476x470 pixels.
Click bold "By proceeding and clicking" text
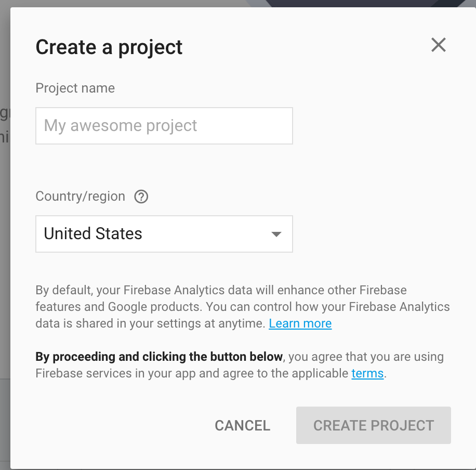pyautogui.click(x=159, y=357)
